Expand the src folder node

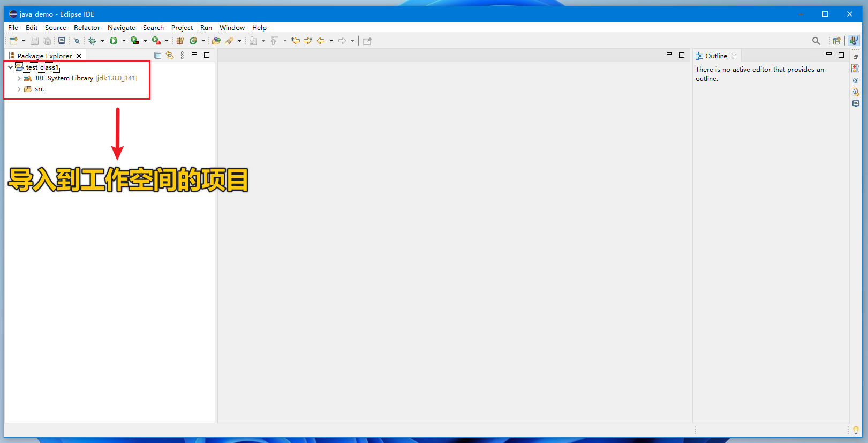point(19,89)
